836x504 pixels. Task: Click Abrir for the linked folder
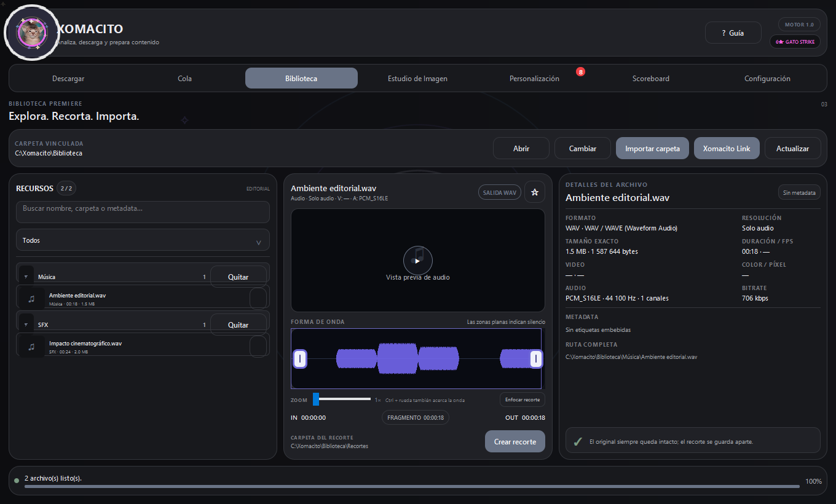click(x=521, y=148)
